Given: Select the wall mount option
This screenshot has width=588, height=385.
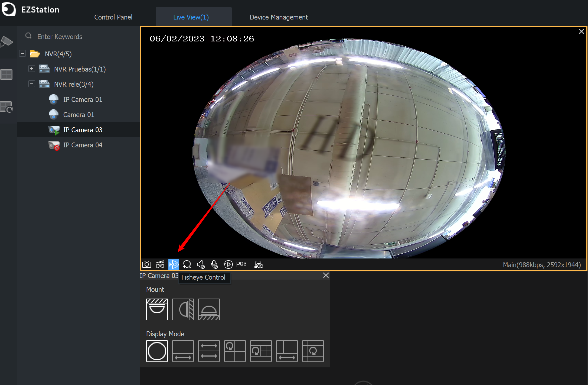Looking at the screenshot, I should (x=183, y=309).
